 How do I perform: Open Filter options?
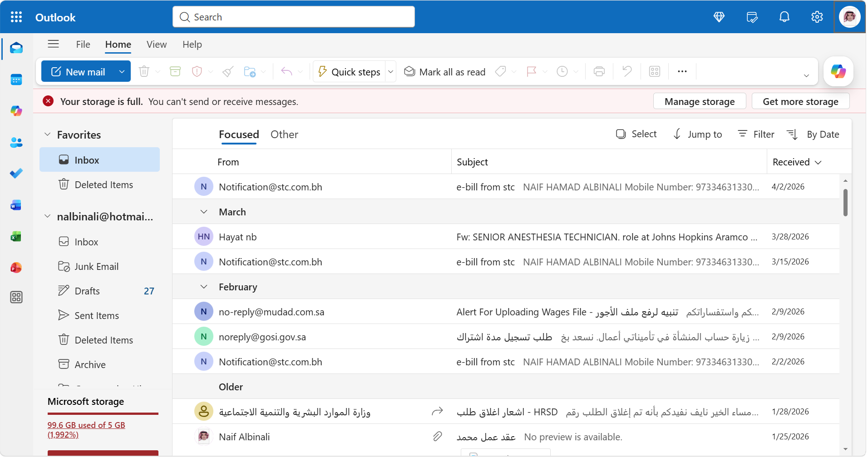756,134
